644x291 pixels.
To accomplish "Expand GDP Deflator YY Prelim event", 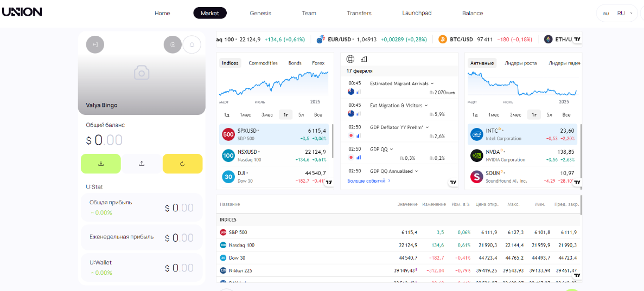I will point(400,127).
